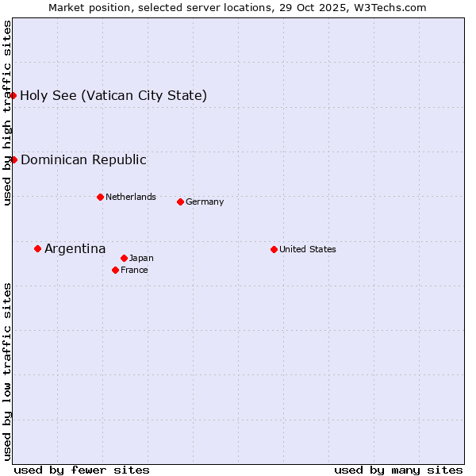
Task: Click the "Dominican Republic" text label
Action: tap(83, 159)
